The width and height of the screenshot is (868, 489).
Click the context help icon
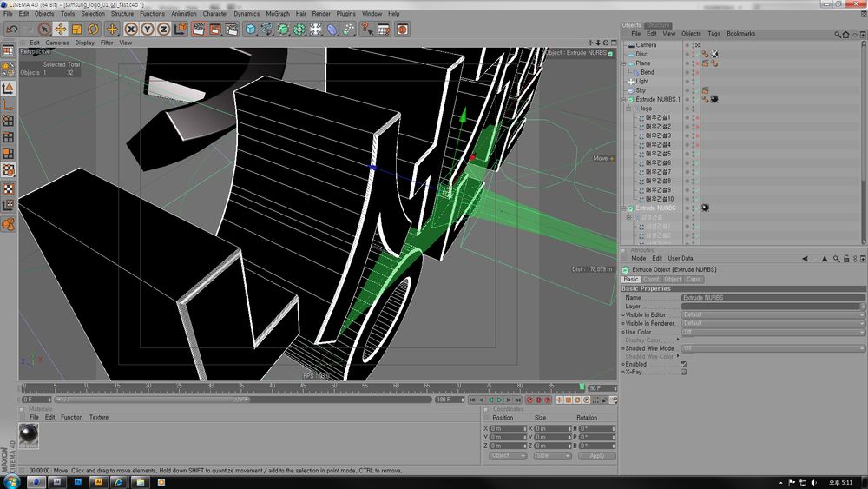click(367, 30)
